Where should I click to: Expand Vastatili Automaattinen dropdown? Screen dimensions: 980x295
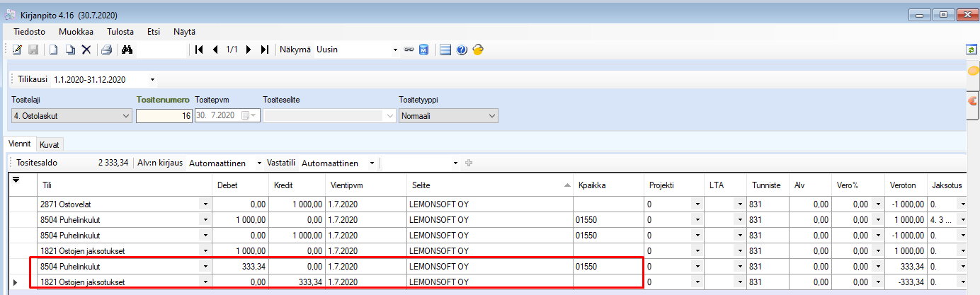coord(372,163)
